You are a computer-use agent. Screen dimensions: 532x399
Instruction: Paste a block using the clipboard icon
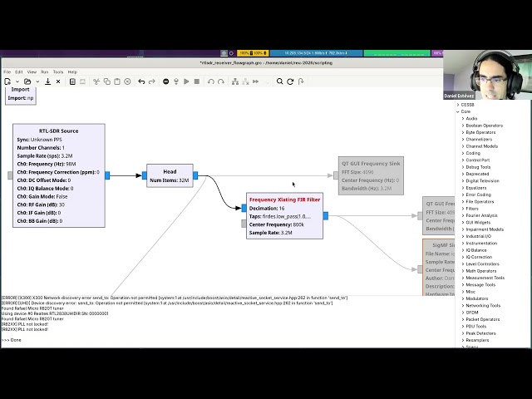pos(117,81)
